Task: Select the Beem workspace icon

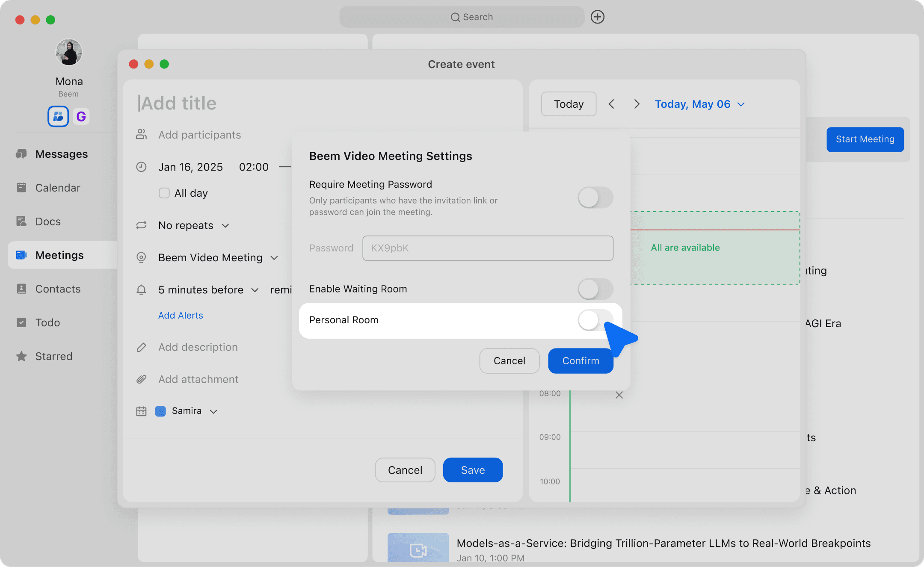Action: tap(58, 116)
